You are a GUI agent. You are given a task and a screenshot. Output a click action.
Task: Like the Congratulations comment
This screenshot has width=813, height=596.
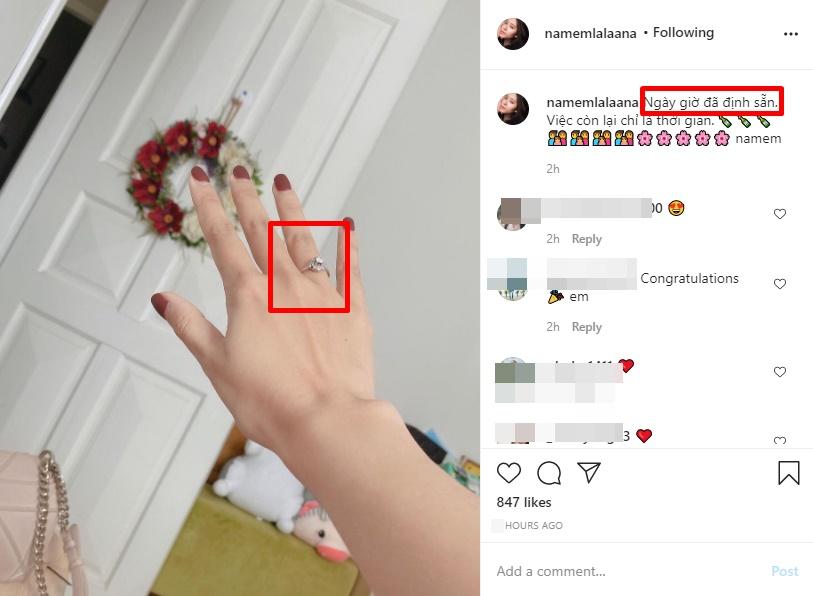[x=780, y=284]
